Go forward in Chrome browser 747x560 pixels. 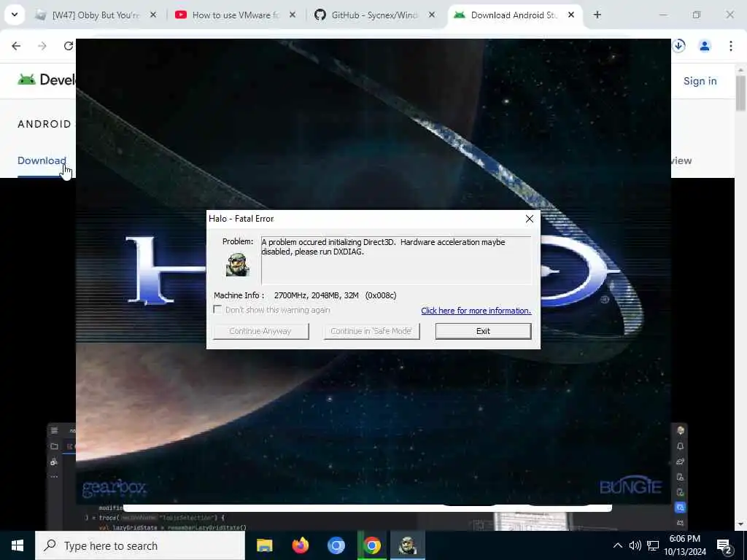point(42,46)
